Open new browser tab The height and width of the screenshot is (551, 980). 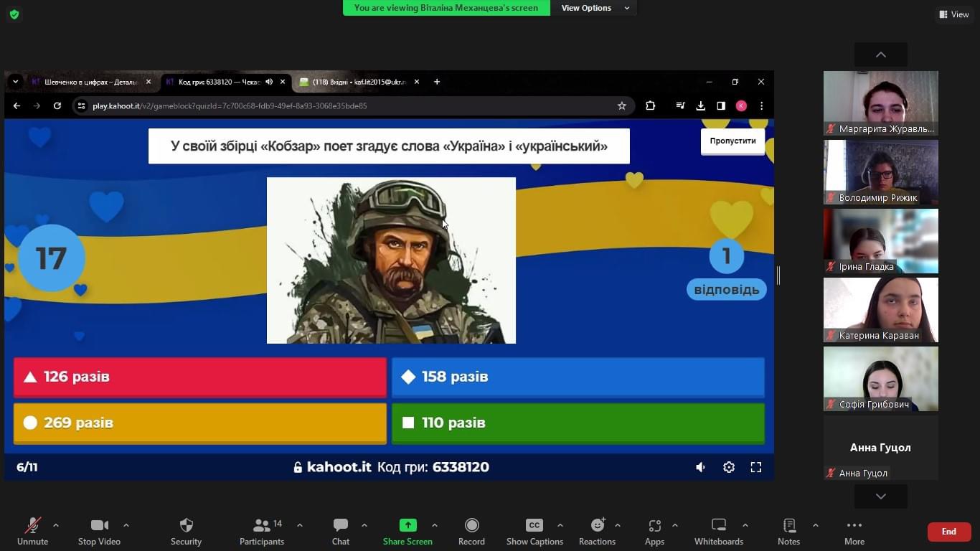pyautogui.click(x=437, y=82)
